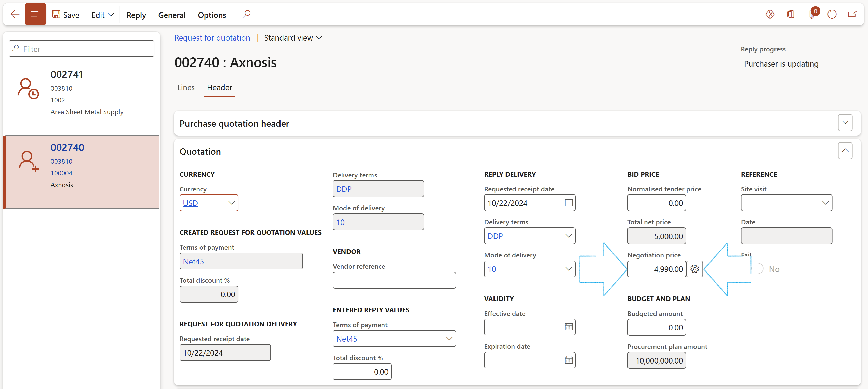The height and width of the screenshot is (389, 868).
Task: Click the 1002 text under 002741
Action: point(58,100)
